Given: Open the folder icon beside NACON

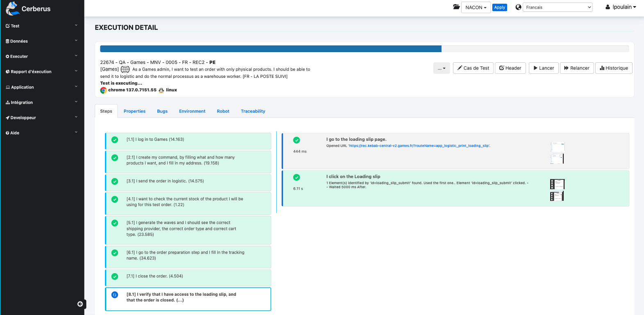Looking at the screenshot, I should pos(456,7).
